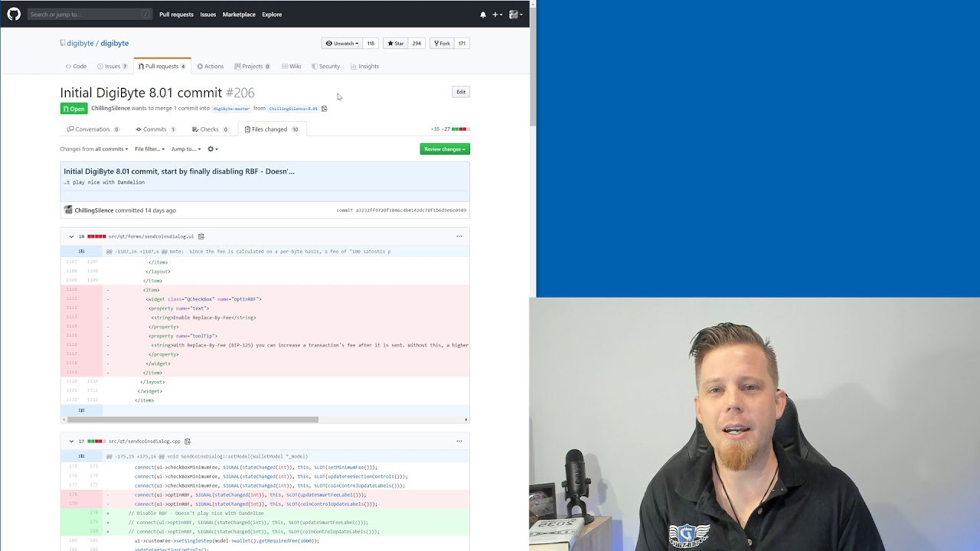Open the digibyte owner link
The image size is (980, 551).
pyautogui.click(x=80, y=44)
